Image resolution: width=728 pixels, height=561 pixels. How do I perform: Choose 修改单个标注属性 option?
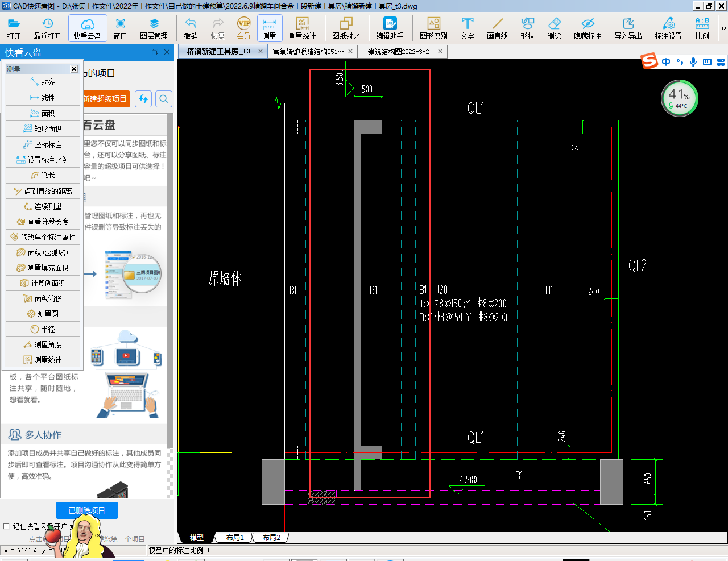(43, 237)
